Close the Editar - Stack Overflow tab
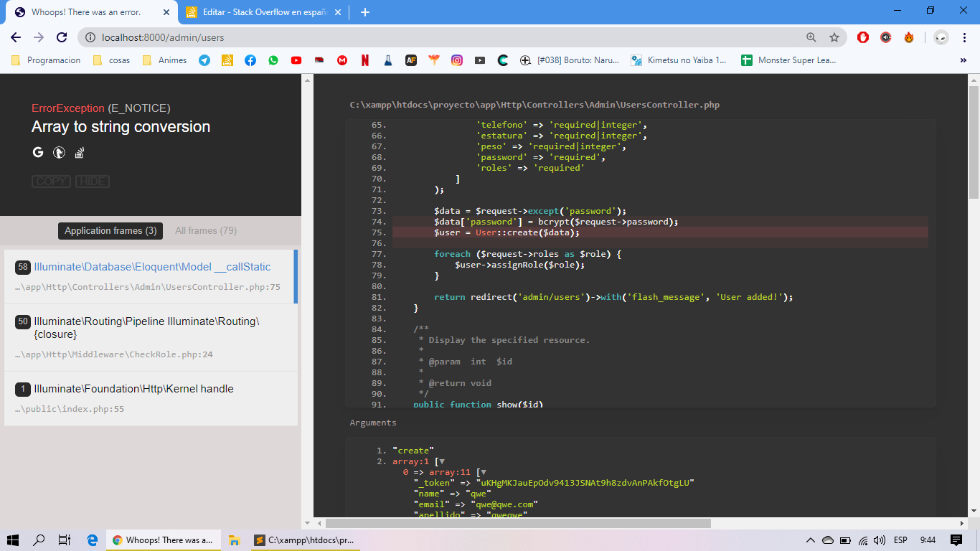 pos(338,12)
